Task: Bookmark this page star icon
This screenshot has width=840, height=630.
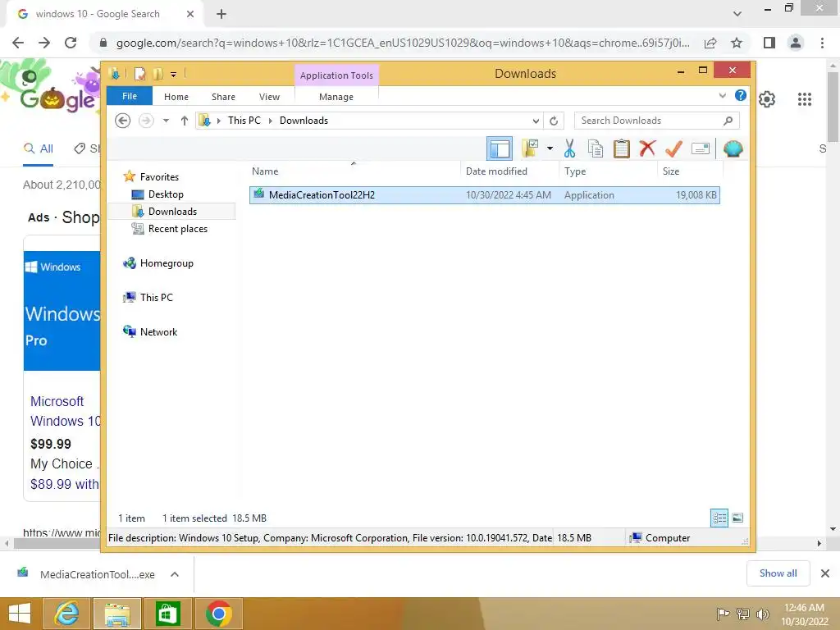Action: pyautogui.click(x=737, y=43)
